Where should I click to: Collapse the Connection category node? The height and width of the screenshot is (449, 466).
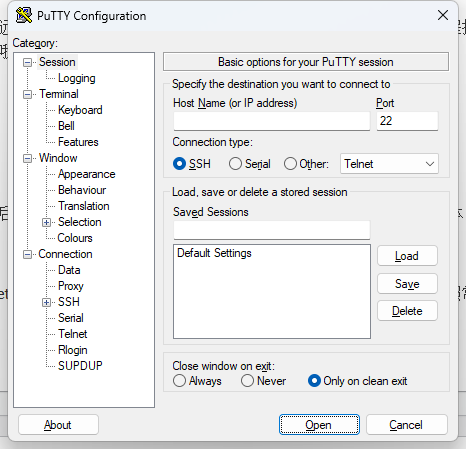coord(27,254)
